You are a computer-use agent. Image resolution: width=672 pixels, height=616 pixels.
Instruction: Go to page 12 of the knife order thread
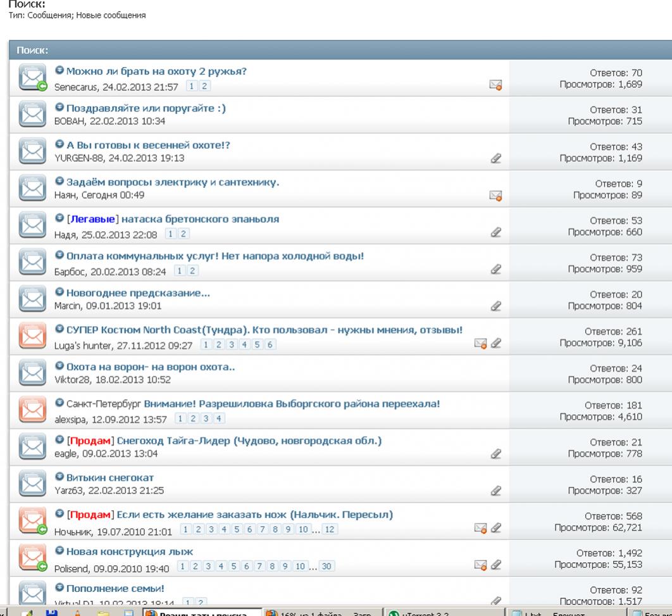[330, 529]
